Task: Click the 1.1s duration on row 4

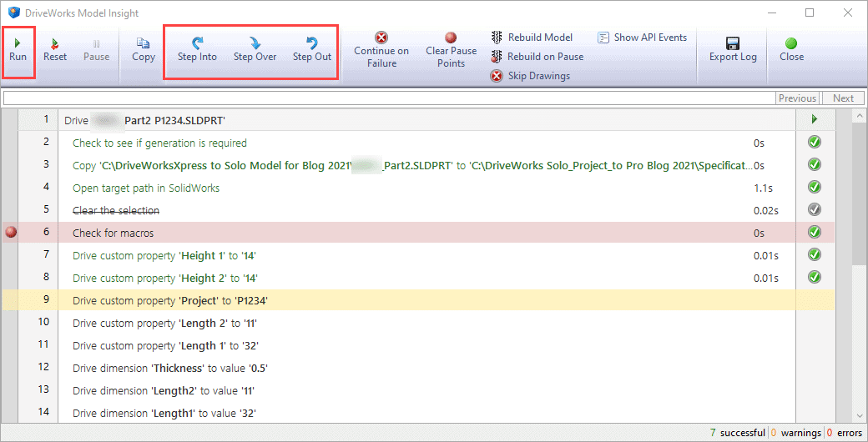Action: [763, 188]
